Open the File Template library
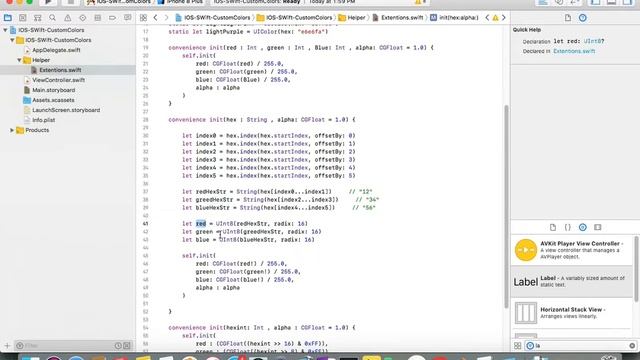Screen dimensions: 640x360 coord(553,227)
